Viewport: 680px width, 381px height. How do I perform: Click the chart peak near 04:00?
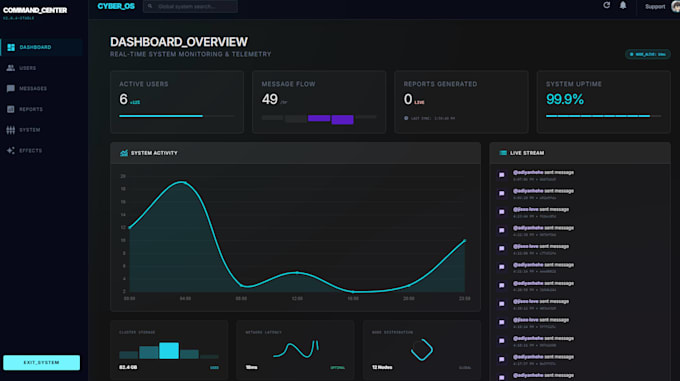(x=183, y=182)
